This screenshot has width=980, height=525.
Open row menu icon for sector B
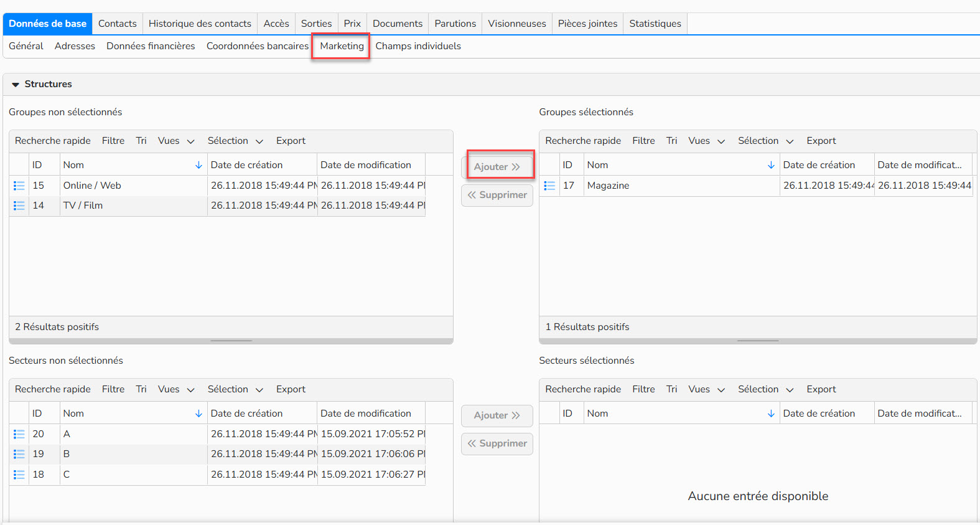pyautogui.click(x=19, y=454)
